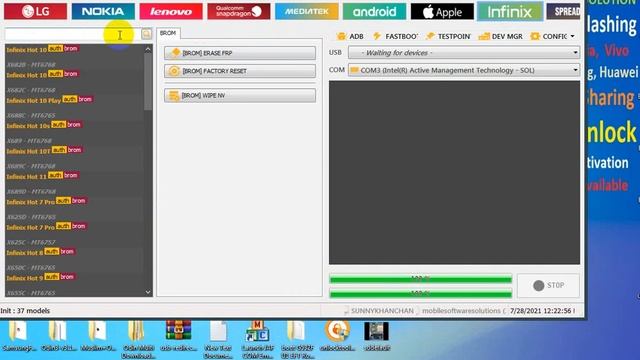640x360 pixels.
Task: Start the [BROM] FACTORY RESET operation
Action: click(240, 71)
